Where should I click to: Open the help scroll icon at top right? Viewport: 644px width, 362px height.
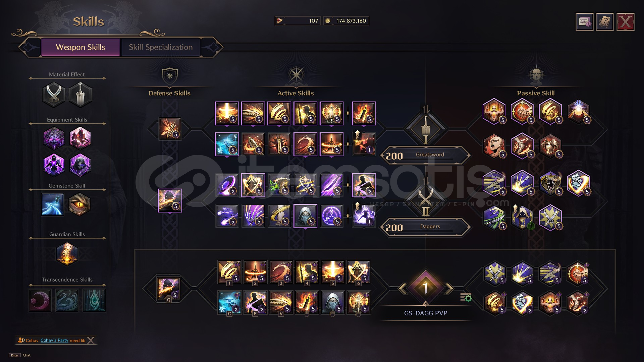coord(605,22)
